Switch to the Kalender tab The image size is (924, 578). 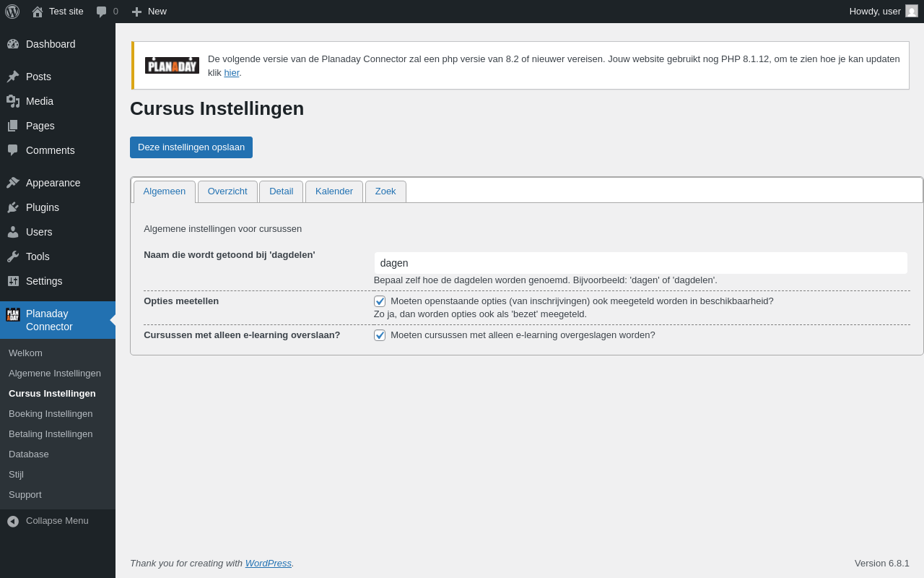point(334,191)
